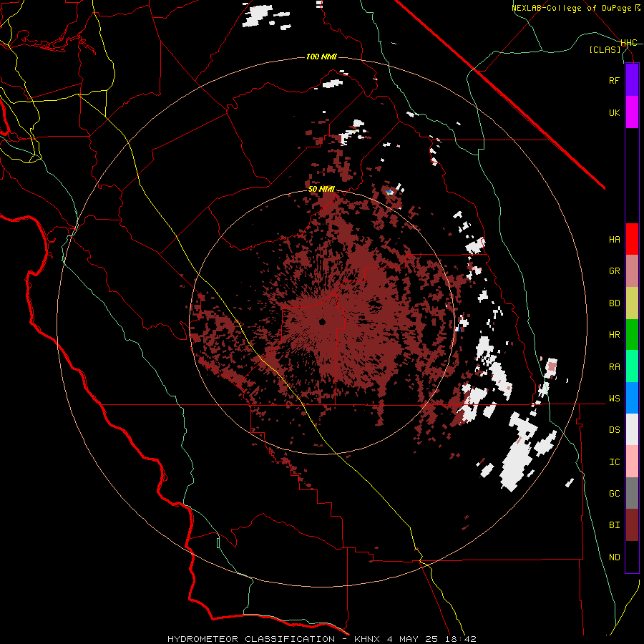The image size is (644, 644).
Task: Click the HR heavy rain green swatch
Action: coord(632,335)
